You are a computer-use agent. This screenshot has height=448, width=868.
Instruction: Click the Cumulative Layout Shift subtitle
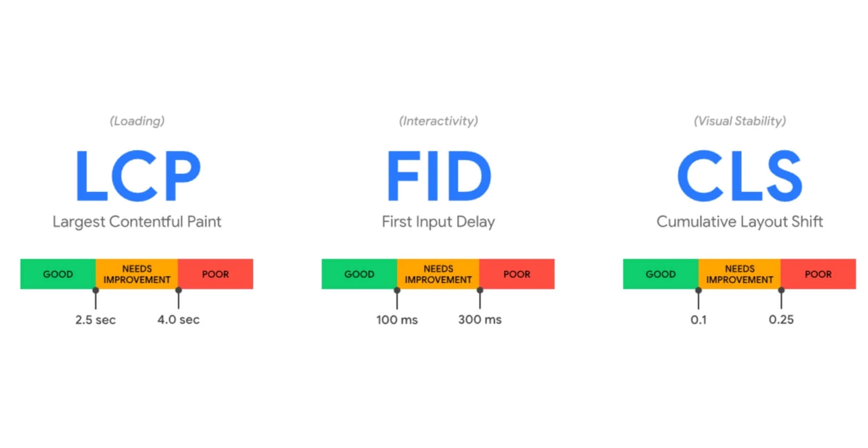pos(740,222)
